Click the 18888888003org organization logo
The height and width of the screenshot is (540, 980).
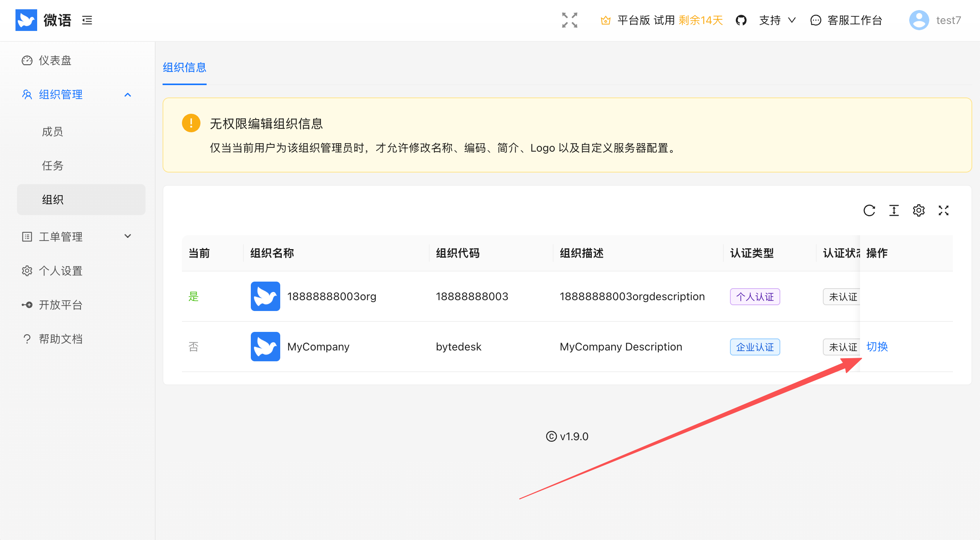[265, 296]
